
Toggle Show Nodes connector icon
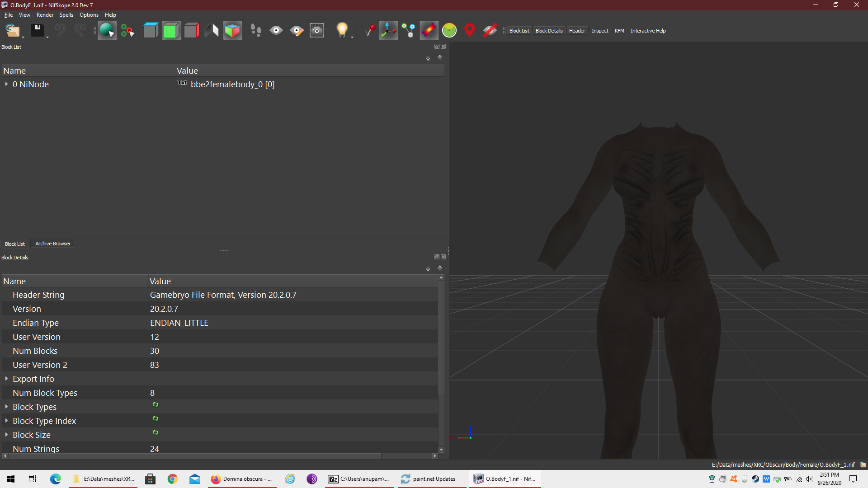point(409,31)
